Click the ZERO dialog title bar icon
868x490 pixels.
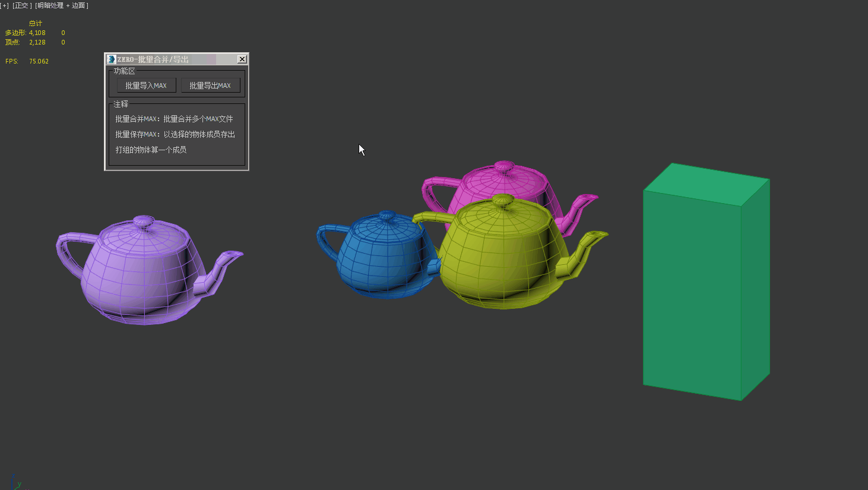pos(112,59)
